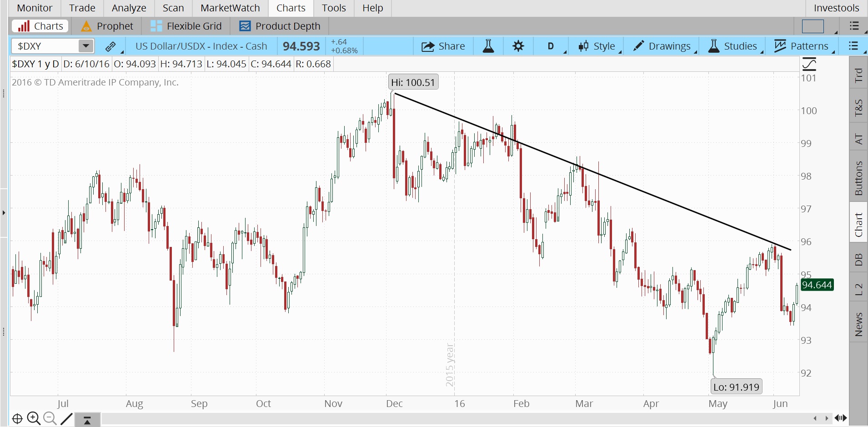
Task: Open Product Depth
Action: [279, 26]
